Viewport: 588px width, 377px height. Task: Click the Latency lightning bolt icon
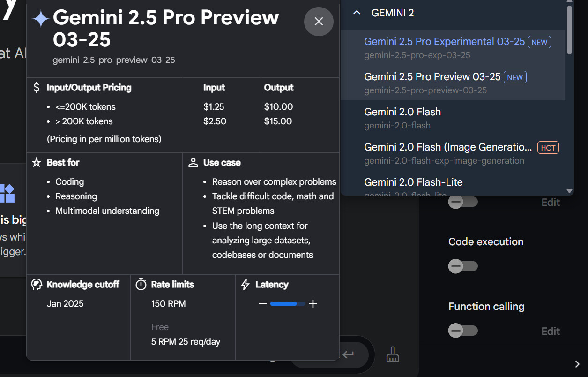(x=245, y=285)
